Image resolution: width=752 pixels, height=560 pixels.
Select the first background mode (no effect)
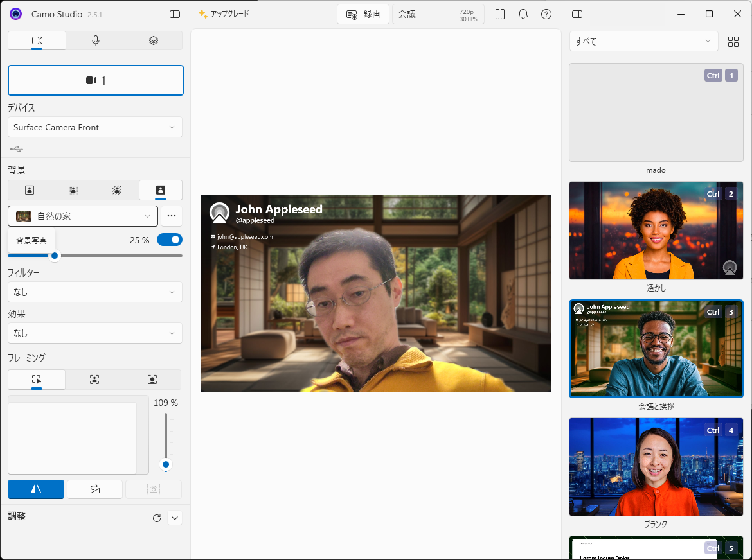point(30,190)
